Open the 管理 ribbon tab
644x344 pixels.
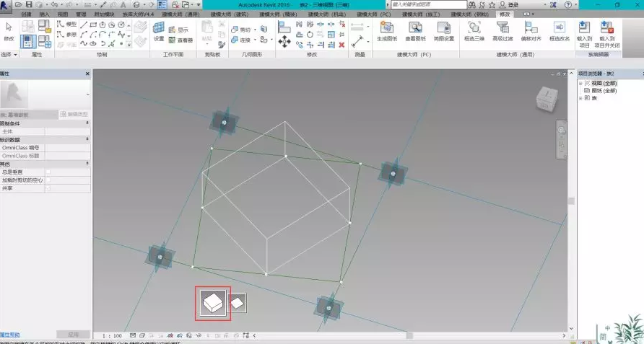pos(81,14)
